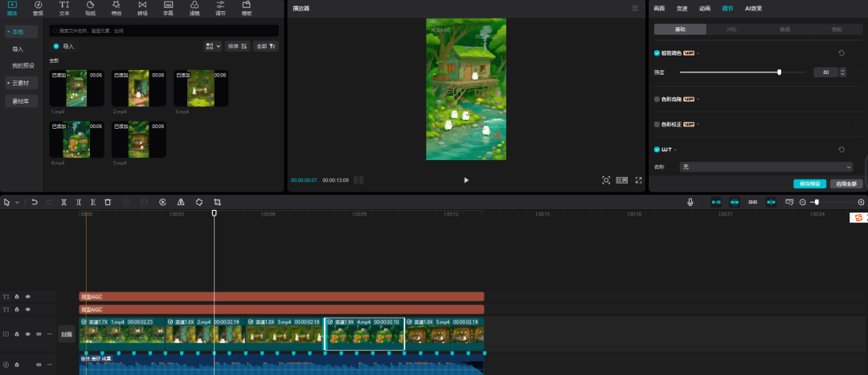Open the 音频 audio panel
The image size is (868, 375).
(39, 8)
